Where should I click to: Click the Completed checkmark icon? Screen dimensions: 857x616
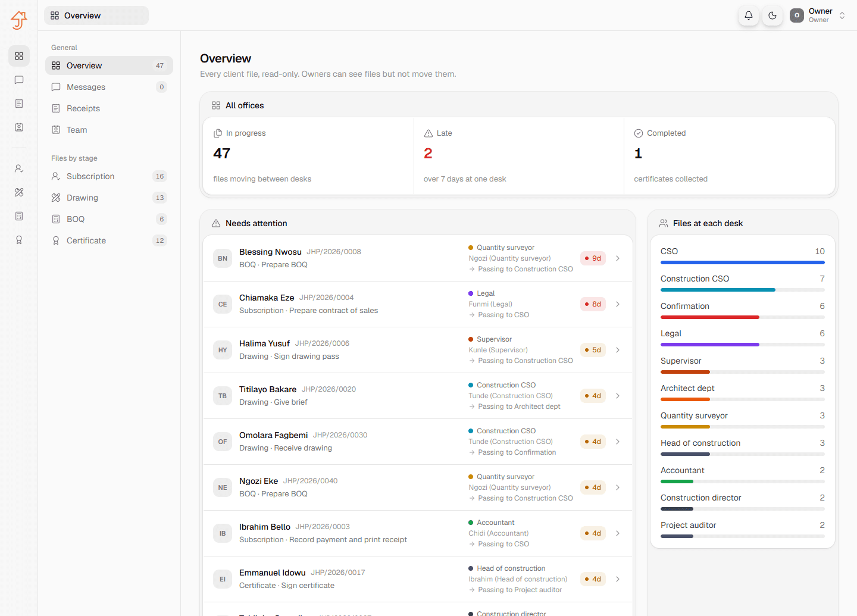pyautogui.click(x=639, y=133)
